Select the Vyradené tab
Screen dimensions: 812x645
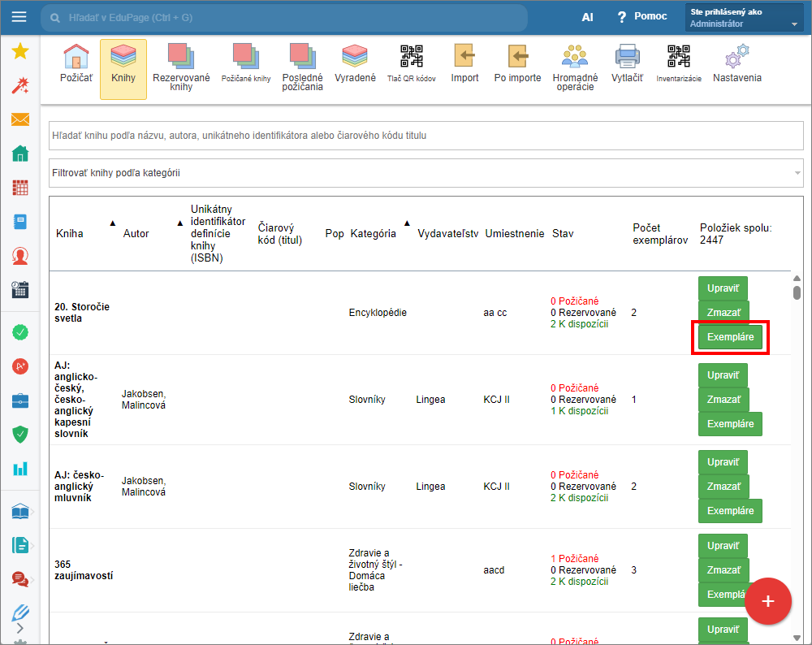click(355, 65)
